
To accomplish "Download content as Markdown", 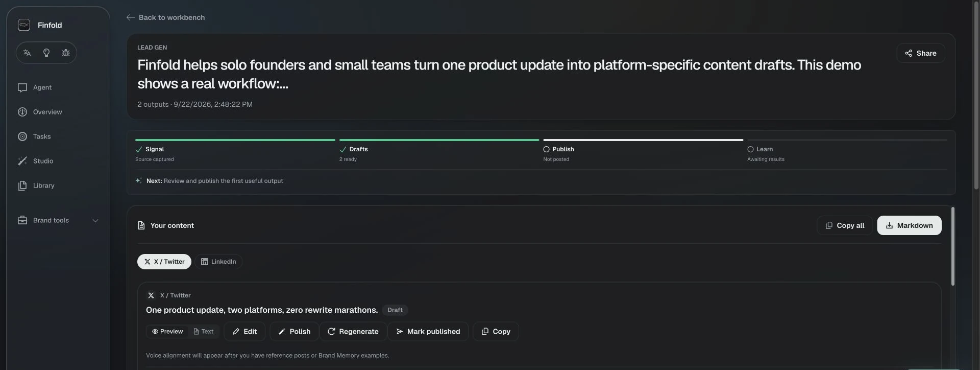I will point(909,225).
